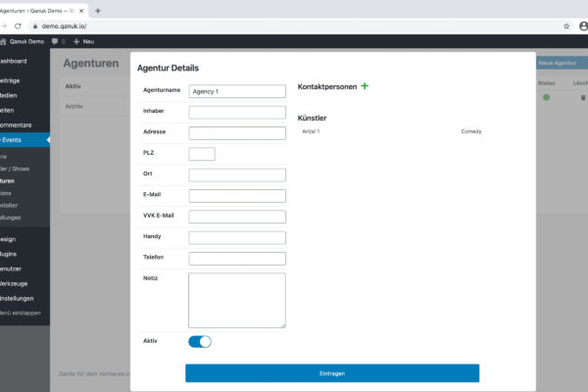This screenshot has height=392, width=588.
Task: Focus the E-Mail input field
Action: tap(237, 196)
